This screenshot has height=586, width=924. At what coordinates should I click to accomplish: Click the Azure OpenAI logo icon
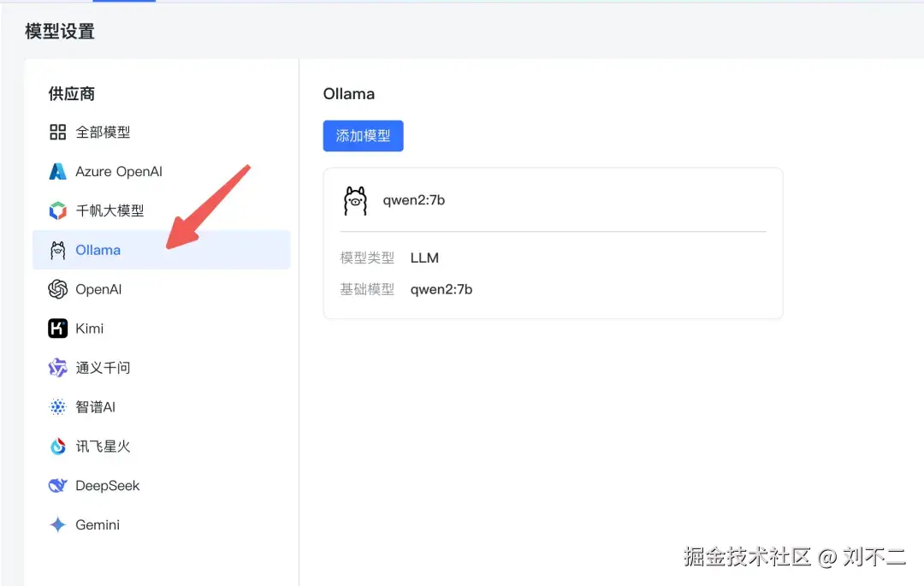pyautogui.click(x=57, y=171)
